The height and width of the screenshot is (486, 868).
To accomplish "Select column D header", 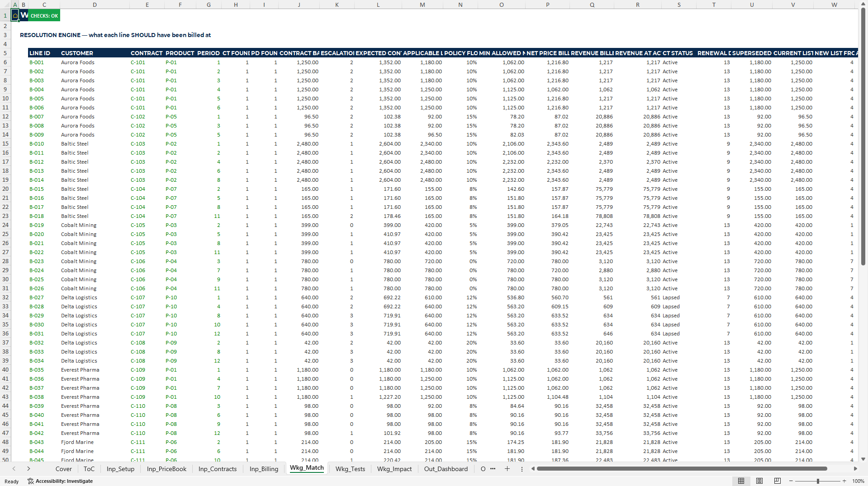I will [x=95, y=5].
